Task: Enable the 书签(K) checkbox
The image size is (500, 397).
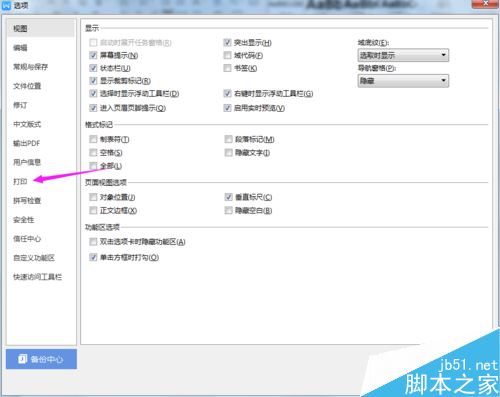Action: pos(227,68)
